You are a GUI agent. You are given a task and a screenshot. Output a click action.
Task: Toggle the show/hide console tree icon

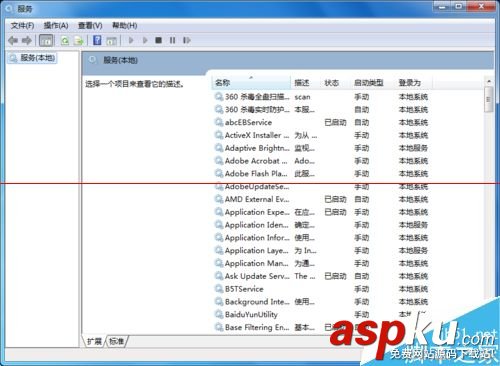tap(46, 41)
